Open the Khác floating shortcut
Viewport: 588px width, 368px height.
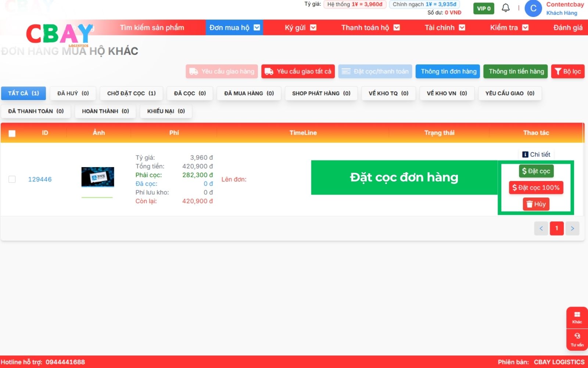coord(577,318)
